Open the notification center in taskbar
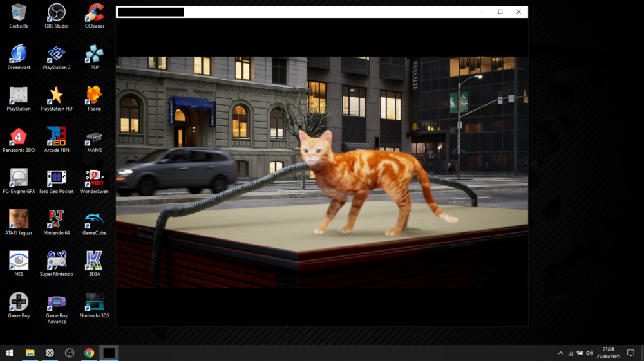Viewport: 644px width, 361px height. point(630,353)
